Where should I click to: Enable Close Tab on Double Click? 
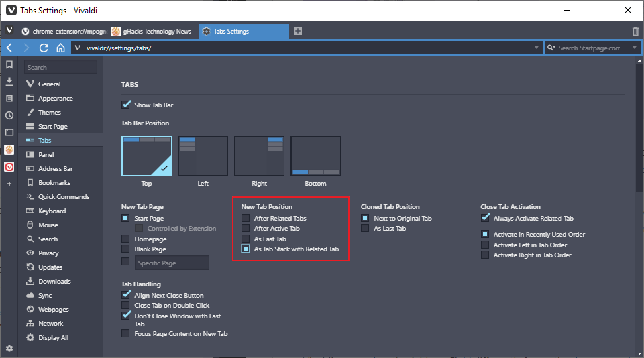point(125,305)
